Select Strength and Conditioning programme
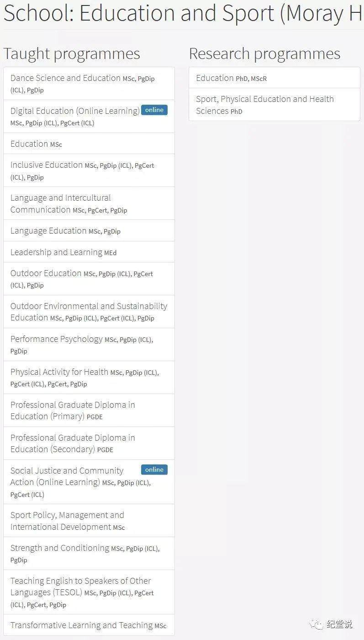 tap(60, 548)
